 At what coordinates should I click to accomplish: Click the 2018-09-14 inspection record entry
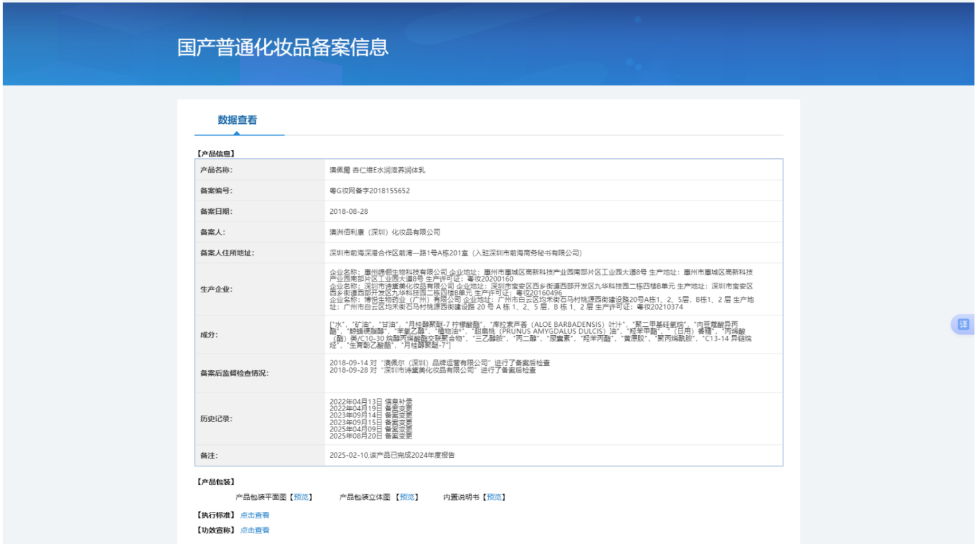click(x=439, y=363)
